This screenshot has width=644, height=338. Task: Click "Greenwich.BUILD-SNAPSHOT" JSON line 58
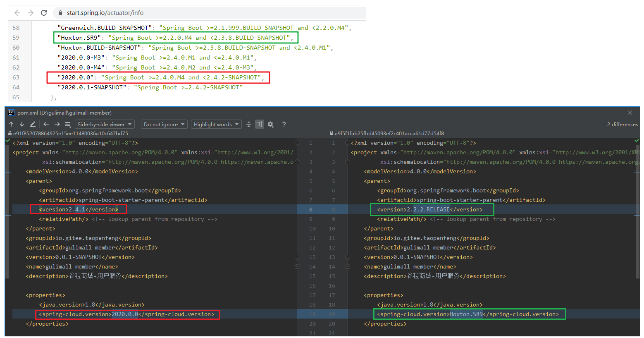(x=205, y=28)
